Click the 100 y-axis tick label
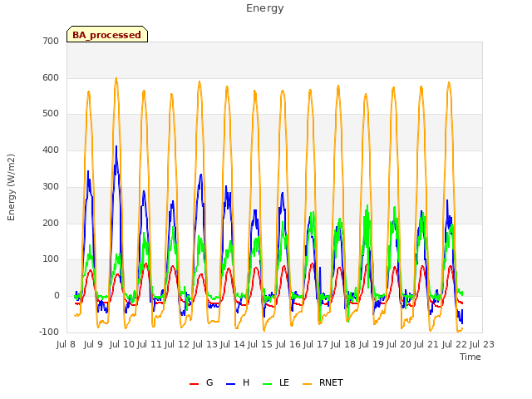The width and height of the screenshot is (532, 399). tap(51, 259)
